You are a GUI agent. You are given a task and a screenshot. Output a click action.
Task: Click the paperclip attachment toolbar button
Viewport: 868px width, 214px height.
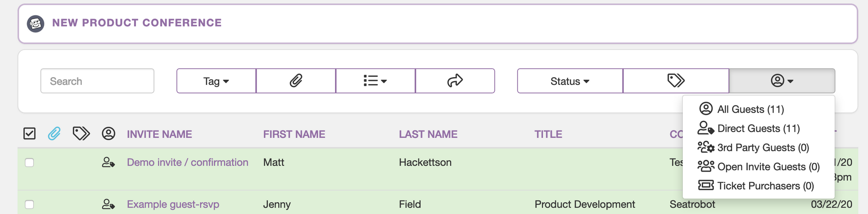point(296,81)
